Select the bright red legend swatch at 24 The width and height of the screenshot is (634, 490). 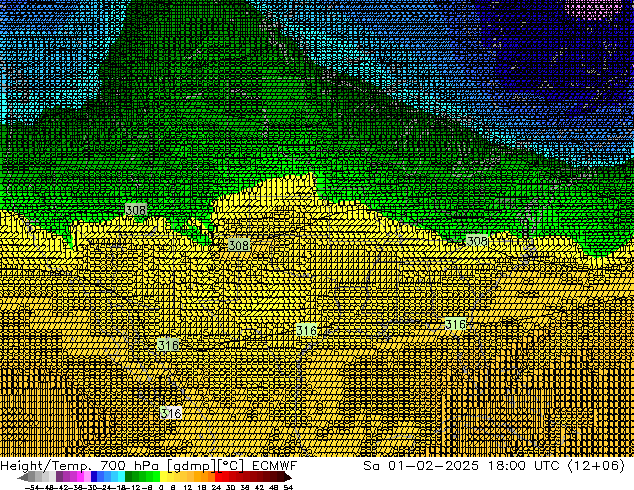(218, 477)
